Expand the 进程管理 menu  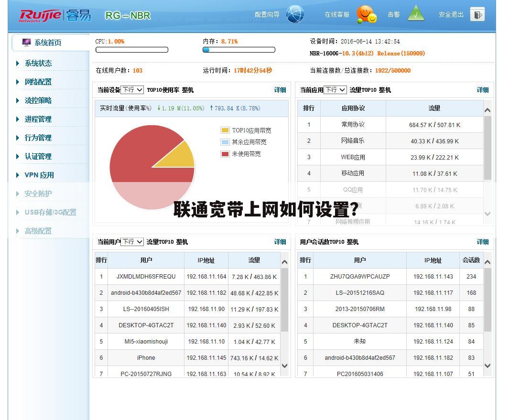pyautogui.click(x=38, y=119)
